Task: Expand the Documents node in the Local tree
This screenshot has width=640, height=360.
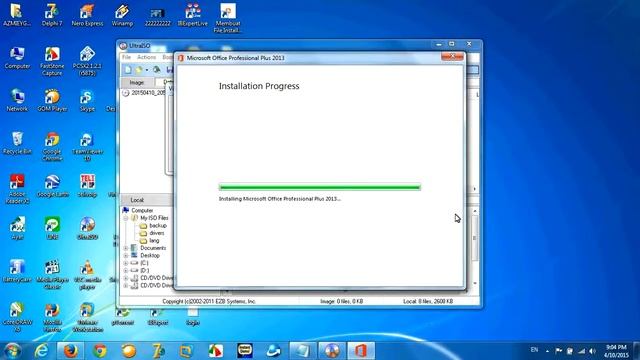Action: pyautogui.click(x=126, y=248)
